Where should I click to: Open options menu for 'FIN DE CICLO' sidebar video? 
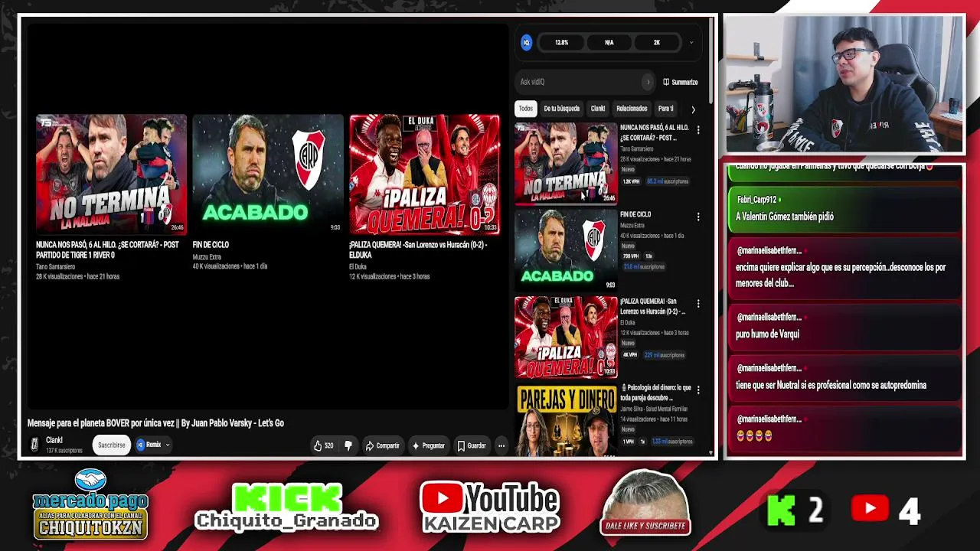(x=698, y=217)
